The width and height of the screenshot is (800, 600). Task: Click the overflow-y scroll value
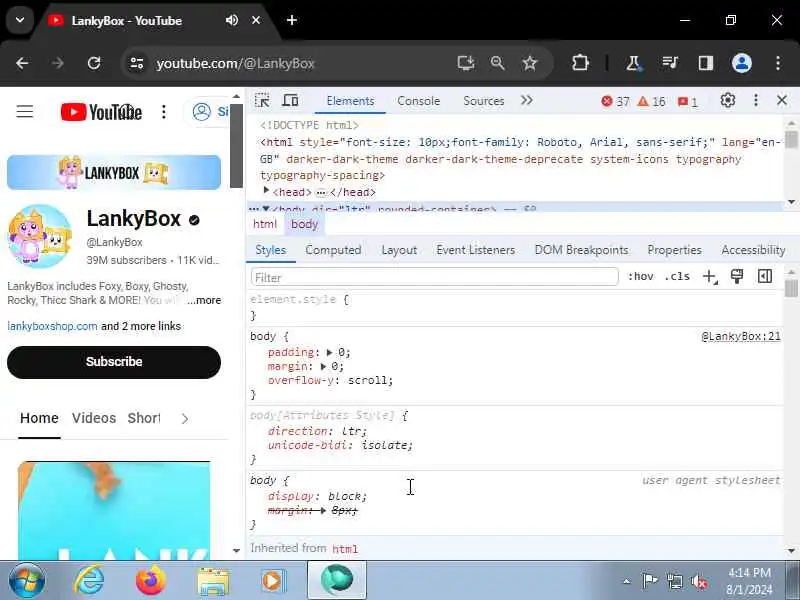(369, 381)
